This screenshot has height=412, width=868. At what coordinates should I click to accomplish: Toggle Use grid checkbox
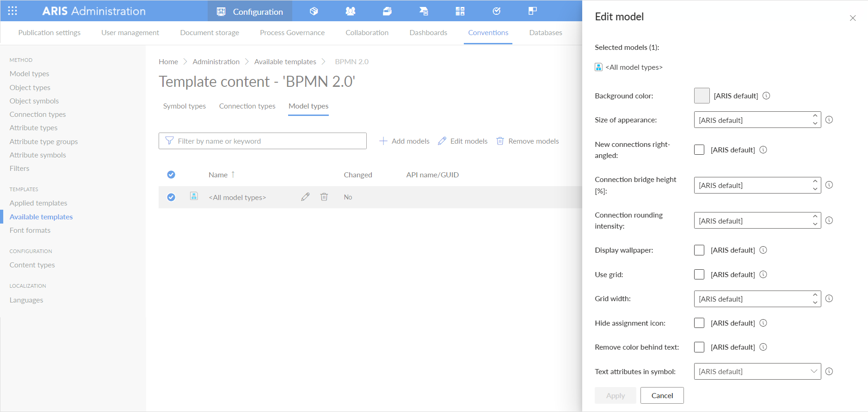(699, 274)
